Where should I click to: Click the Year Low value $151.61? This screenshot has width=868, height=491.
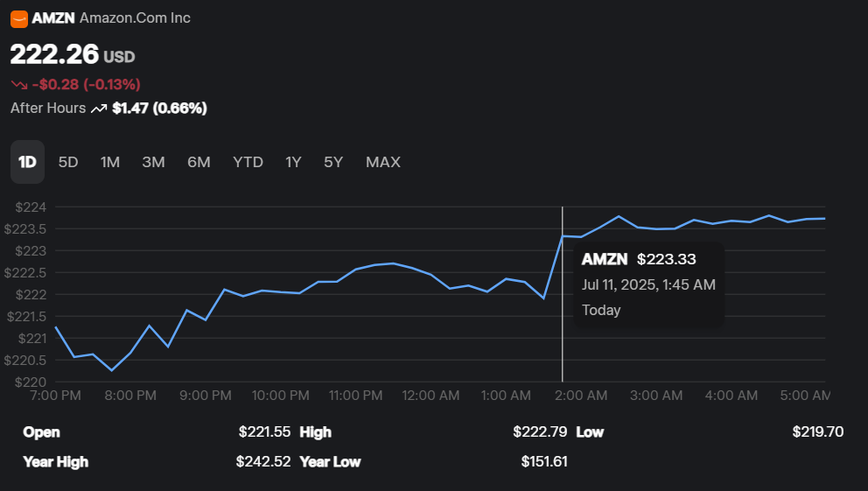543,461
